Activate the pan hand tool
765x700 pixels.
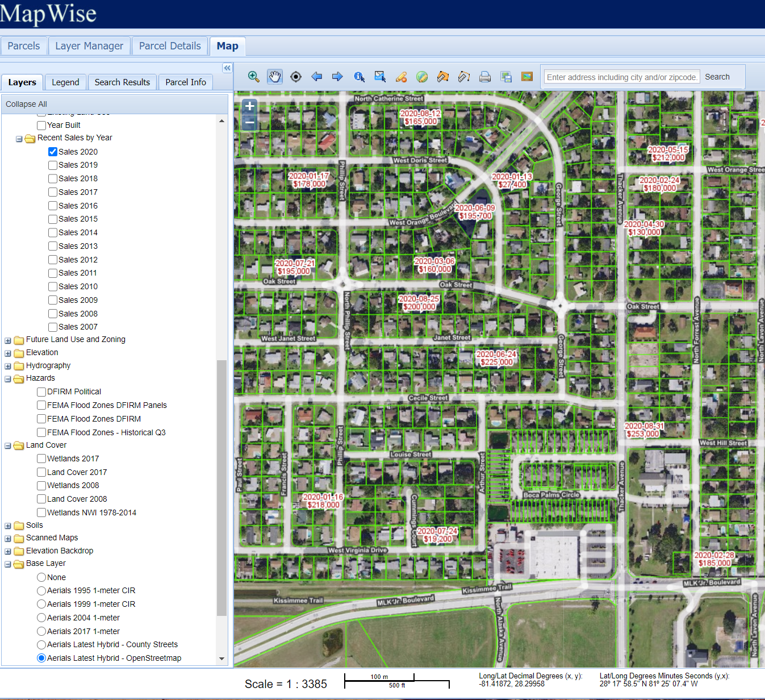click(275, 77)
